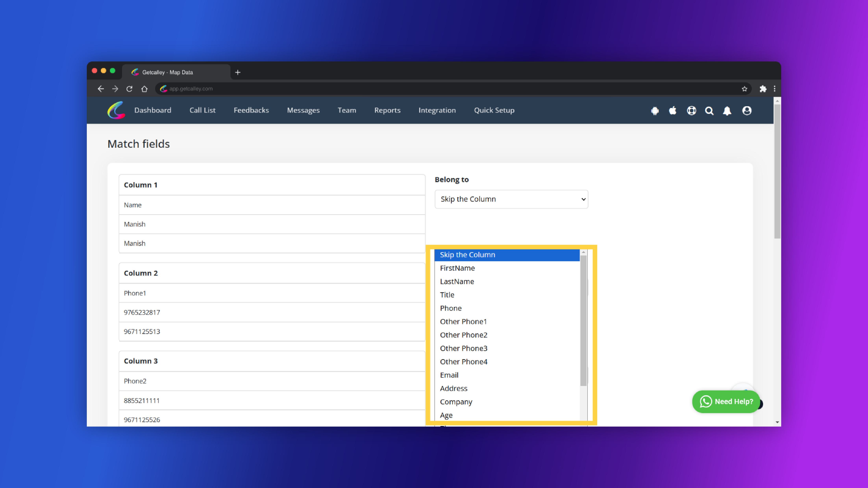Click the browser extensions puzzle icon

[763, 89]
